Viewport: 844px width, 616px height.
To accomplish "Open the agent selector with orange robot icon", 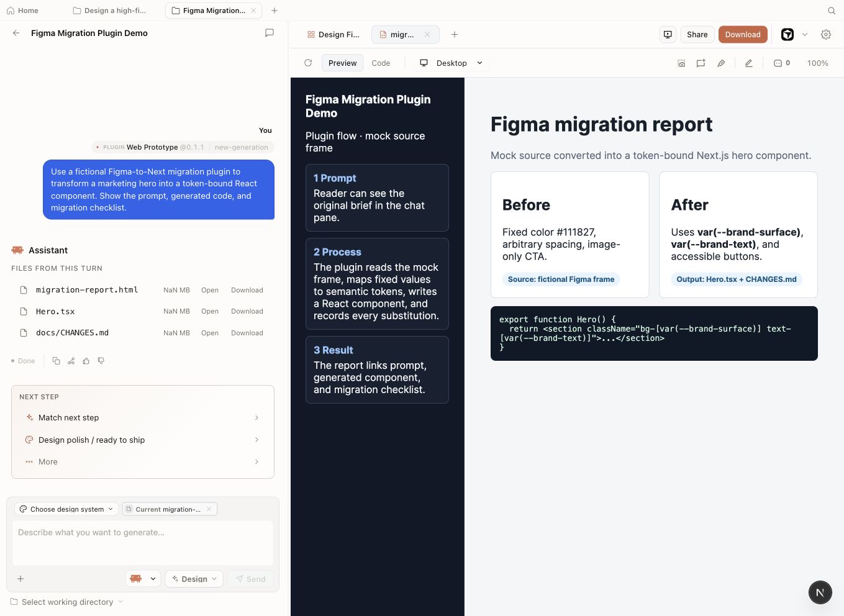I will [143, 579].
